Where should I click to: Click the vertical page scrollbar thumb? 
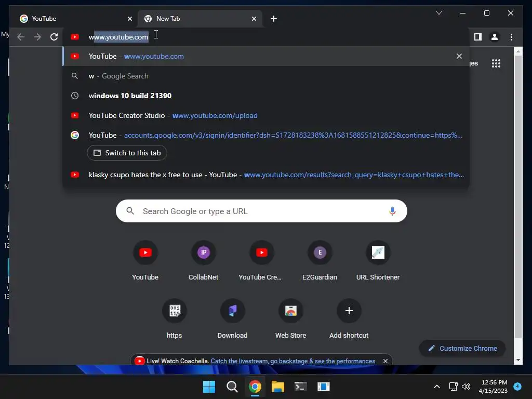pyautogui.click(x=518, y=196)
